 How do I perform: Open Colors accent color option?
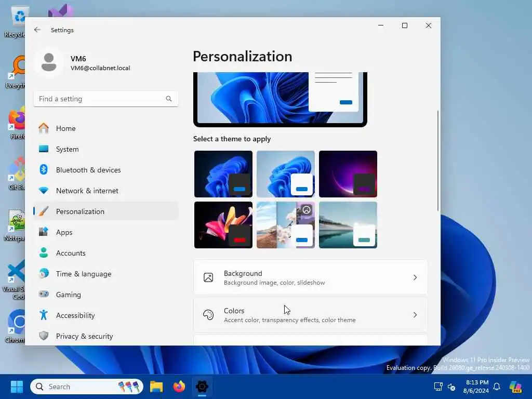click(x=311, y=315)
